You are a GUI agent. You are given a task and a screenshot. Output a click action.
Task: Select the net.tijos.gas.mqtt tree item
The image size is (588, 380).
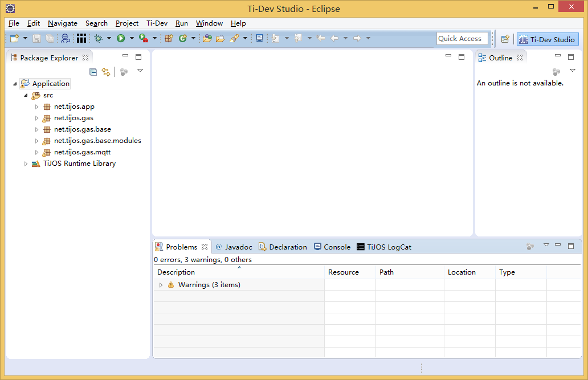[x=77, y=152]
